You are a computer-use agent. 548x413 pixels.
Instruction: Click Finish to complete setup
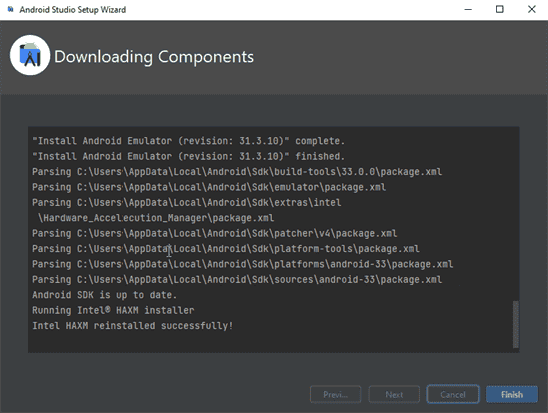click(512, 394)
